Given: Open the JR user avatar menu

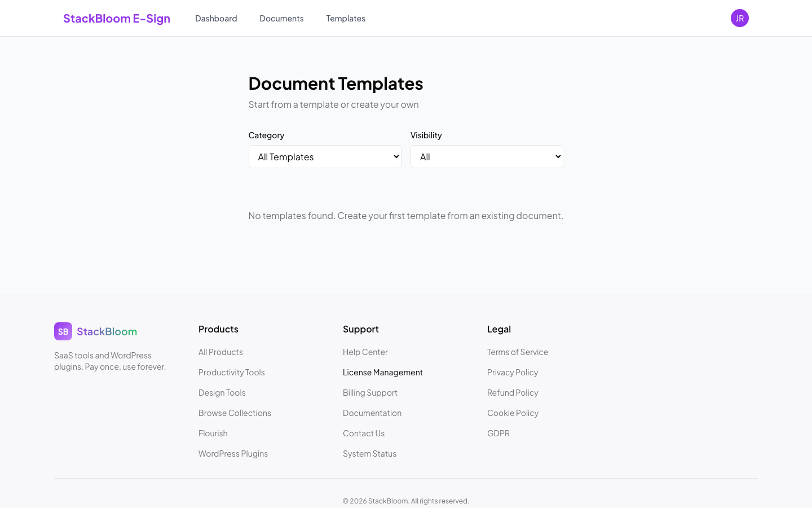Looking at the screenshot, I should tap(739, 17).
